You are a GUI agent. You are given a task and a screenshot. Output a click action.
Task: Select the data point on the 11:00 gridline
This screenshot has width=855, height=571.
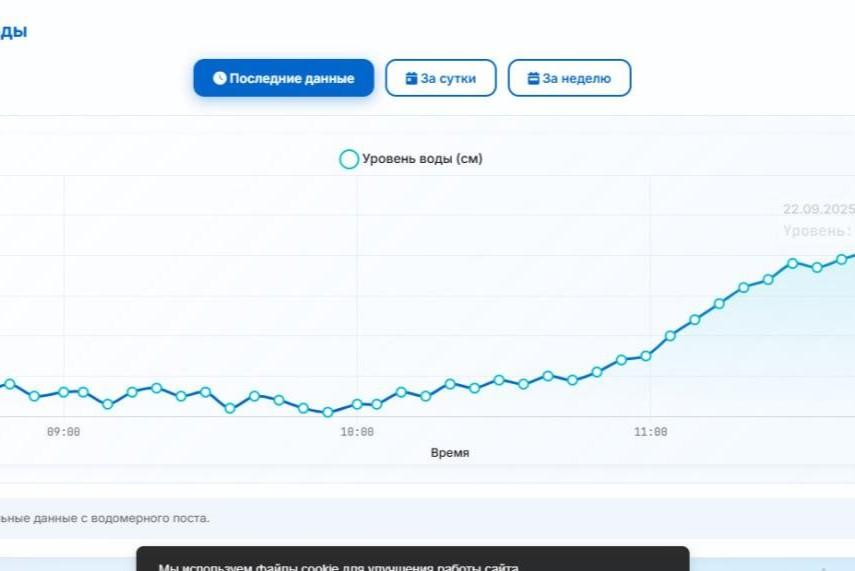(x=646, y=355)
